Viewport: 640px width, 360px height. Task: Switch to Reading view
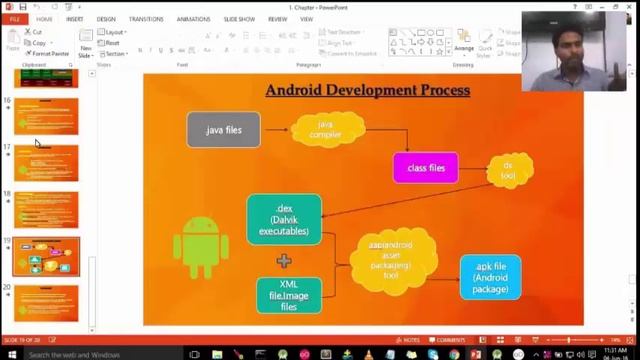click(518, 340)
